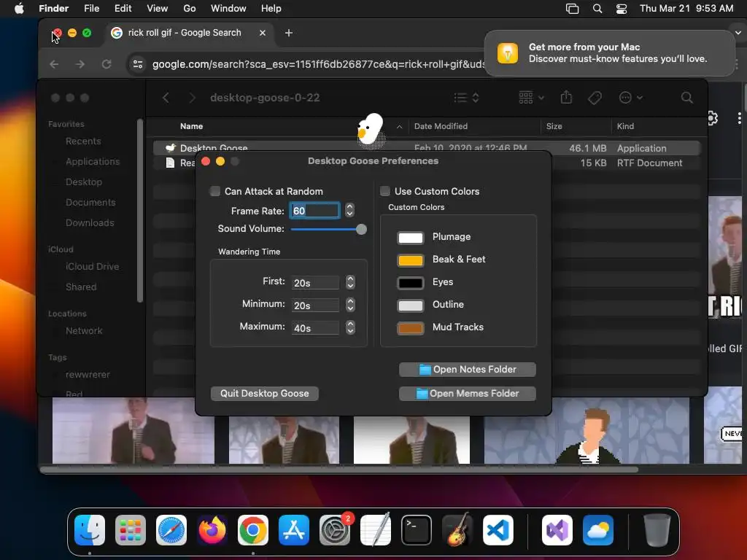Select Downloads in Finder sidebar
The image size is (747, 560).
90,223
